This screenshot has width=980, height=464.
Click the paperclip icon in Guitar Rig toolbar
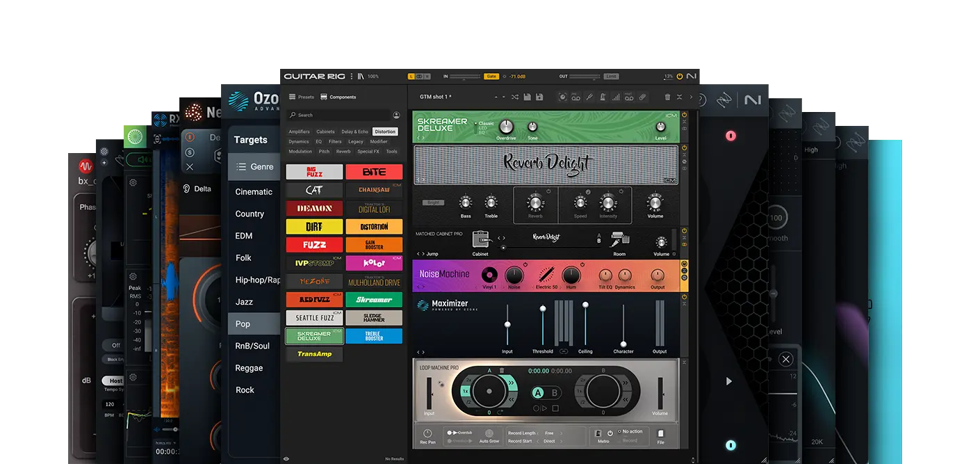click(642, 97)
